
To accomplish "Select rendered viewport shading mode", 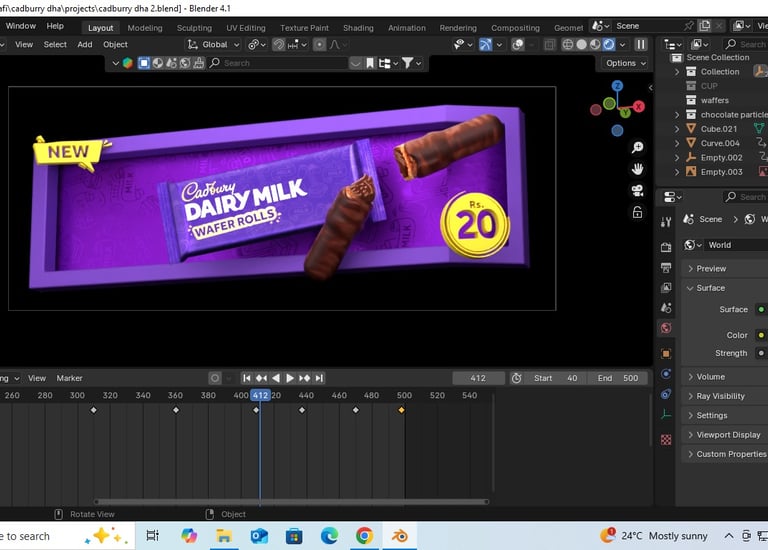I will 609,45.
